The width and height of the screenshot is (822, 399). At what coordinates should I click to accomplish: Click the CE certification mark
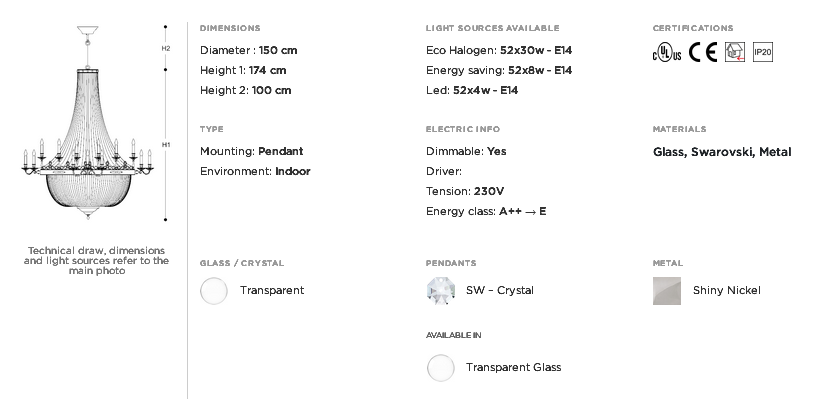[702, 52]
